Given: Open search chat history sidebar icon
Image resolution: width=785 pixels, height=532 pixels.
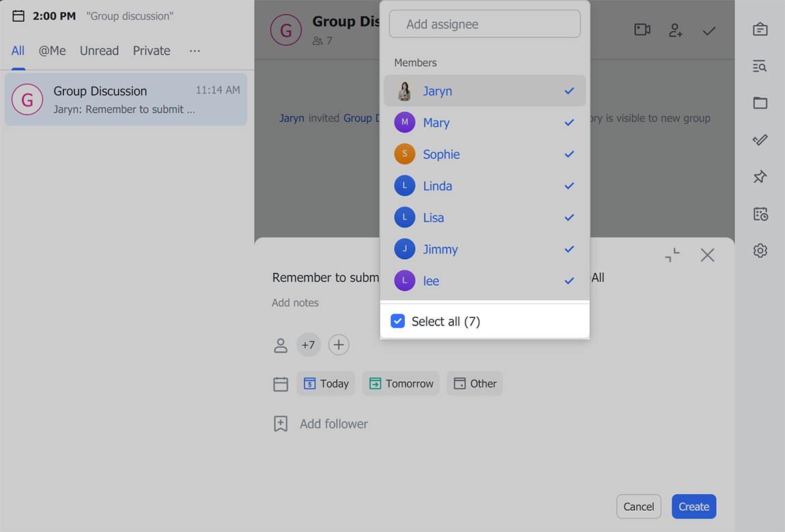Looking at the screenshot, I should [760, 66].
